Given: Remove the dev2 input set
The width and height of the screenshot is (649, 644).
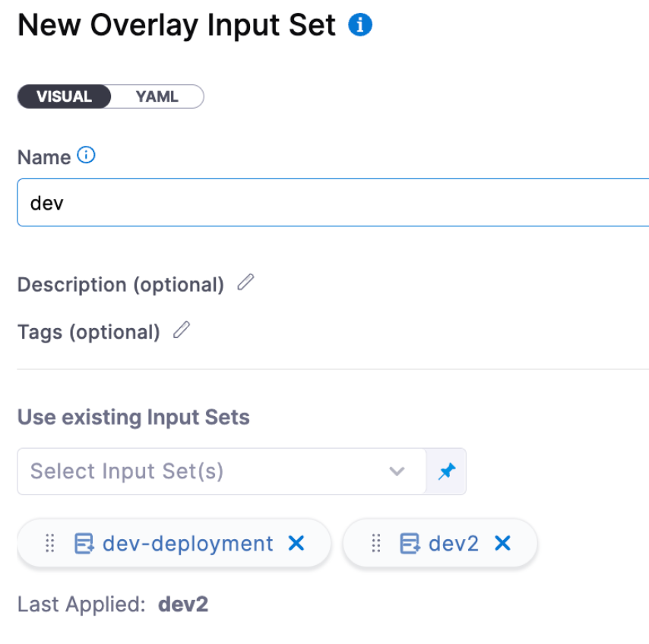Looking at the screenshot, I should point(502,544).
